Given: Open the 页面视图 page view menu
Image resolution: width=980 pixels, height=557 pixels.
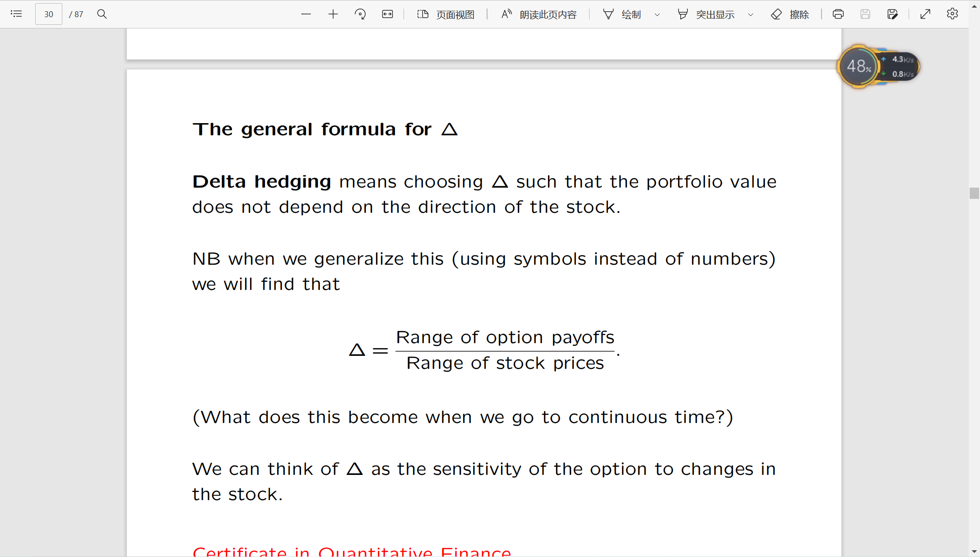Looking at the screenshot, I should tap(446, 14).
